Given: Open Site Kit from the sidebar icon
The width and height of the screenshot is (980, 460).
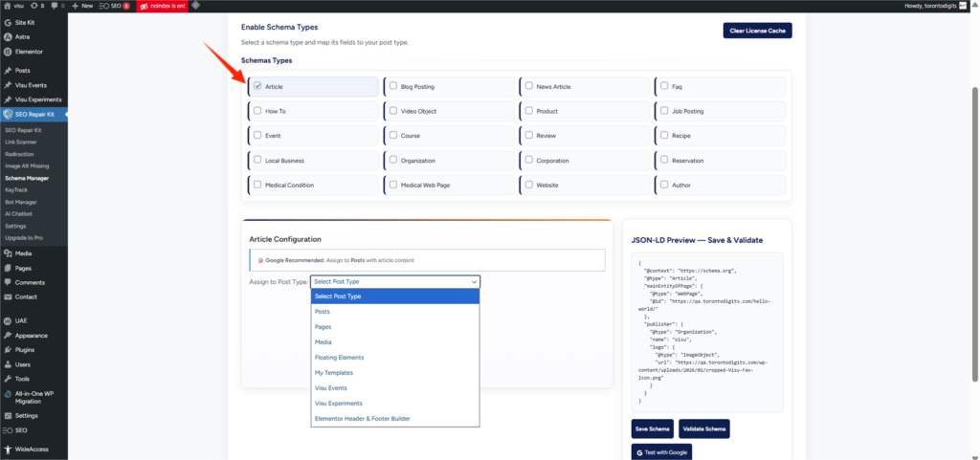Looking at the screenshot, I should pyautogui.click(x=8, y=22).
